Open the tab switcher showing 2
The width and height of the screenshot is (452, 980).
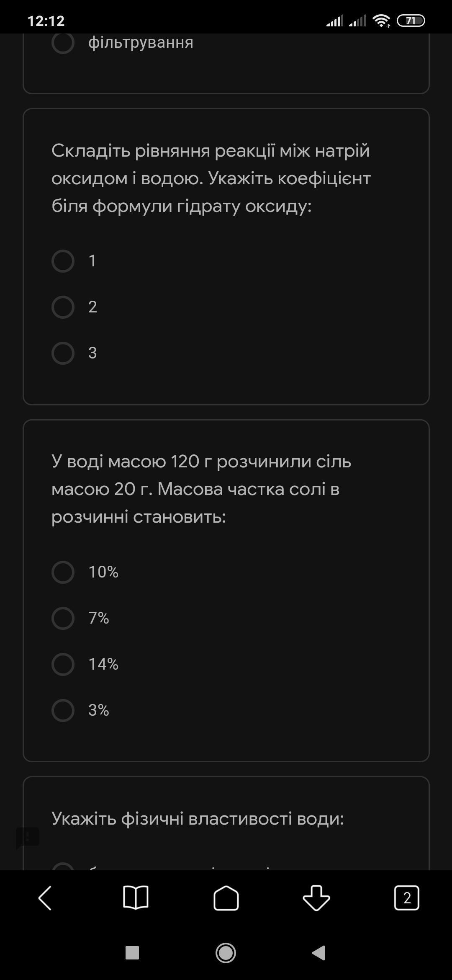point(406,898)
